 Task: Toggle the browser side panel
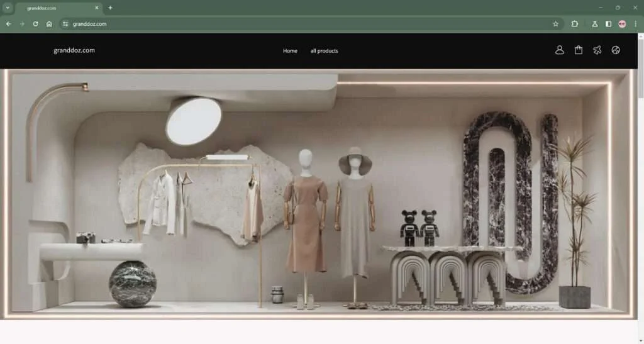608,24
